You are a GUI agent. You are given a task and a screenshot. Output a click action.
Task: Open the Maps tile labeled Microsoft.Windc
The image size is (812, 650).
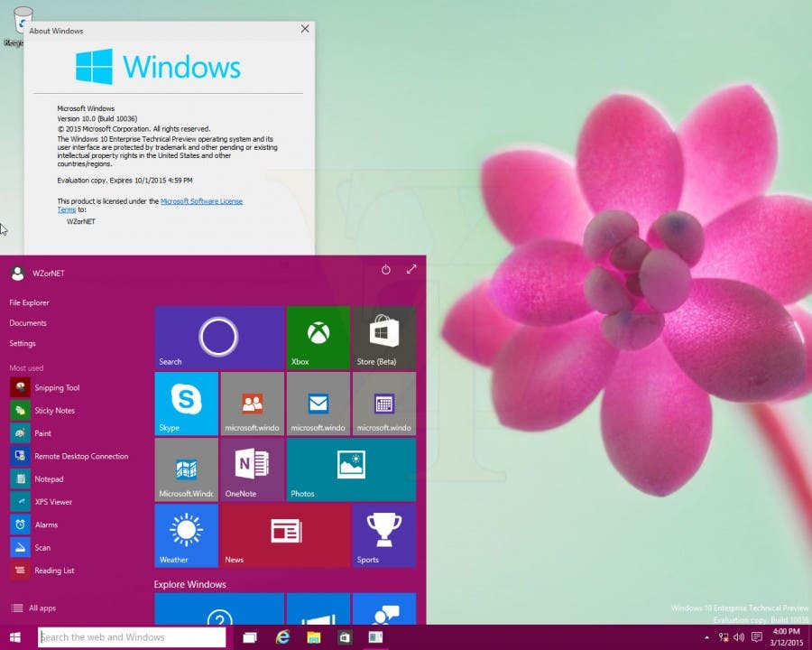(x=187, y=469)
